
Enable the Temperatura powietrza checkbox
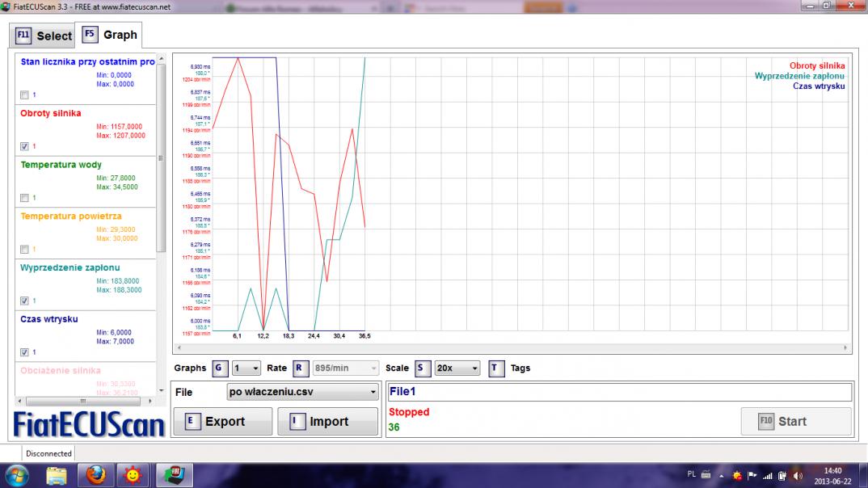[24, 250]
